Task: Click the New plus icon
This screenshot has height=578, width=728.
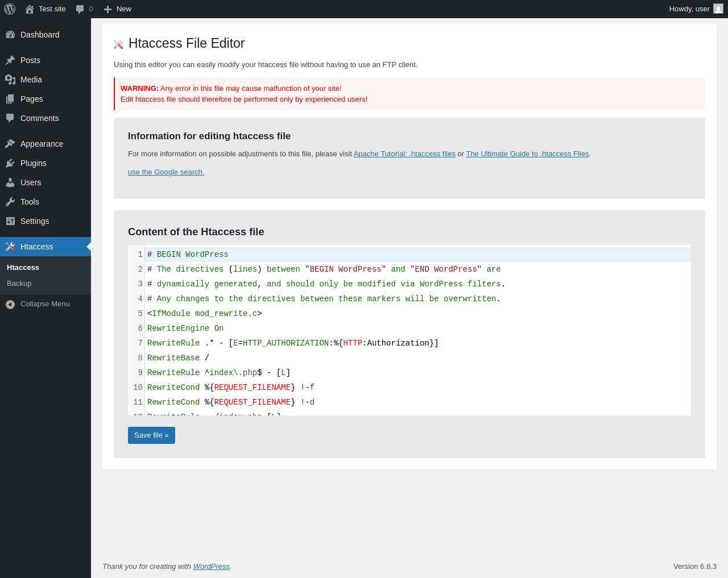Action: (x=107, y=9)
